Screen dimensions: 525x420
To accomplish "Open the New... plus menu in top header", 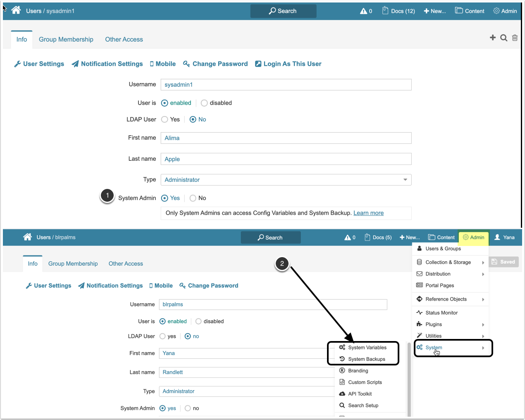I will pyautogui.click(x=434, y=11).
